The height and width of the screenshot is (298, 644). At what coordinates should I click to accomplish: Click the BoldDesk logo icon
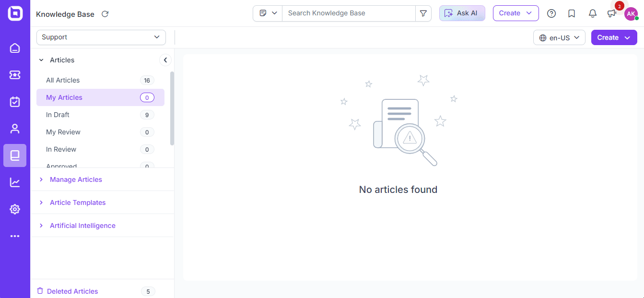[15, 13]
